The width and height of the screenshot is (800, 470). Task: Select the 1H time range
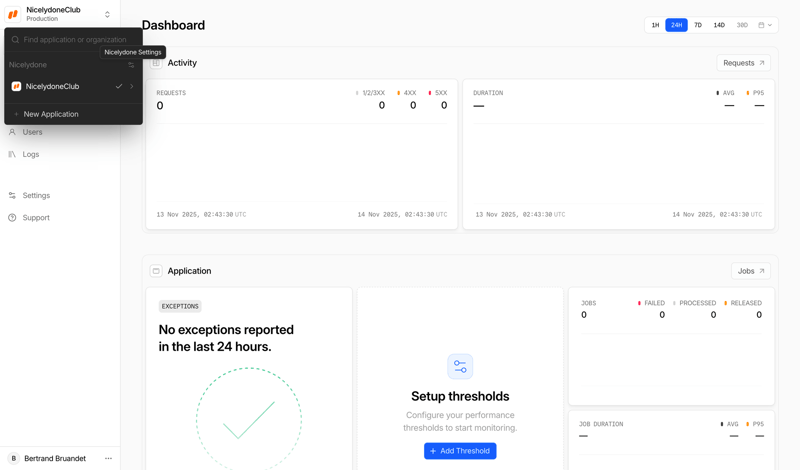pos(655,25)
